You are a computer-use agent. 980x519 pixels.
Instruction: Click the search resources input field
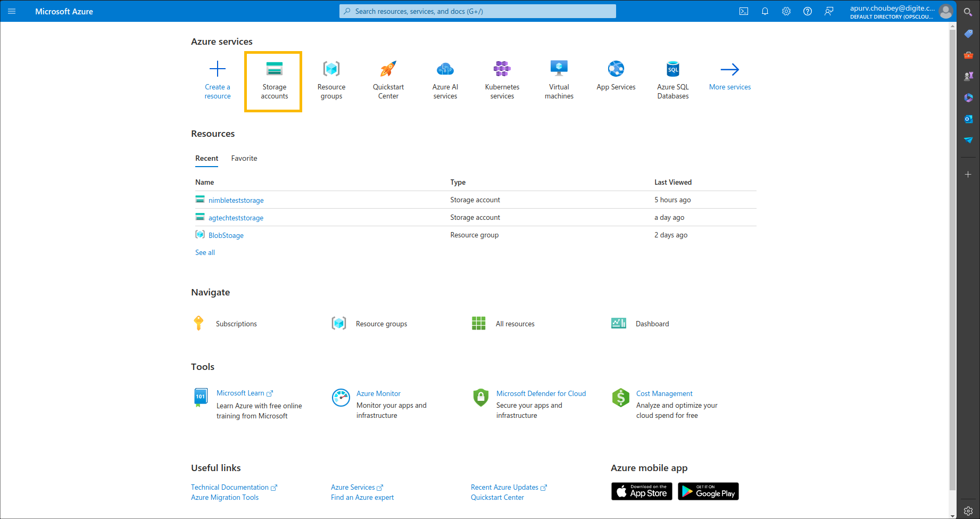477,11
